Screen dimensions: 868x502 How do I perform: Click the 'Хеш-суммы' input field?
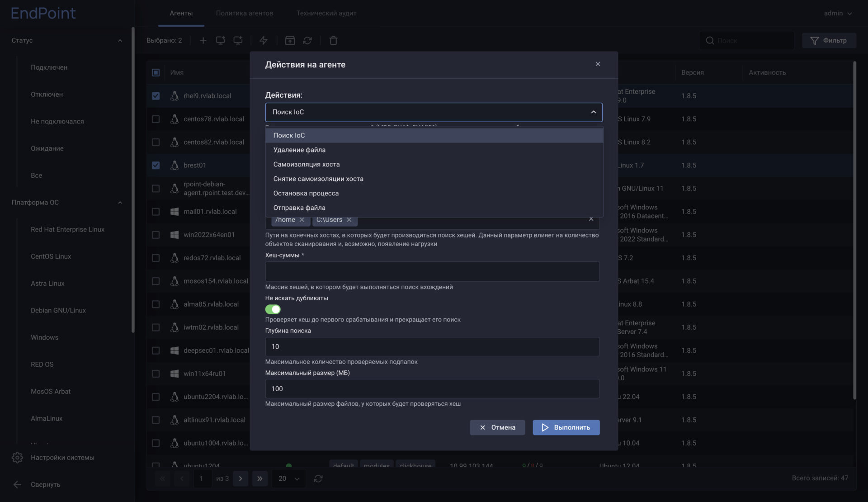tap(432, 271)
